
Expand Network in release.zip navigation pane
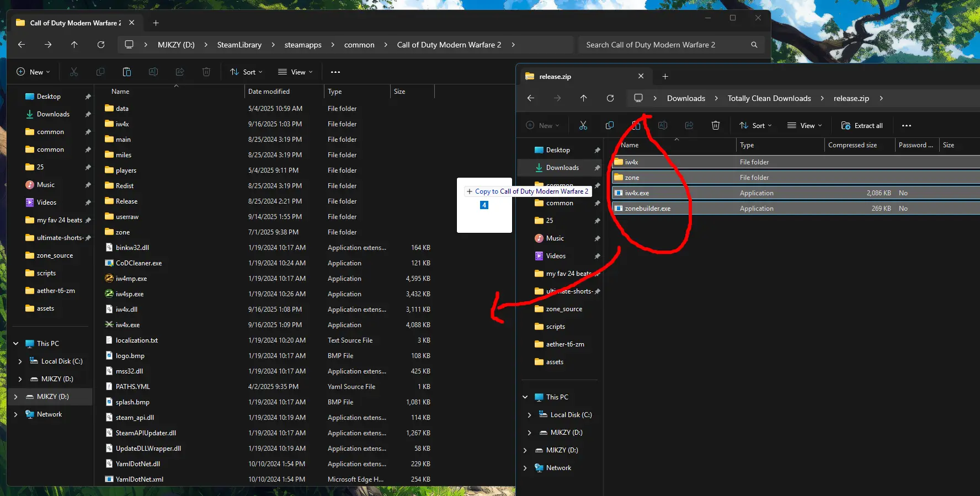click(x=525, y=468)
